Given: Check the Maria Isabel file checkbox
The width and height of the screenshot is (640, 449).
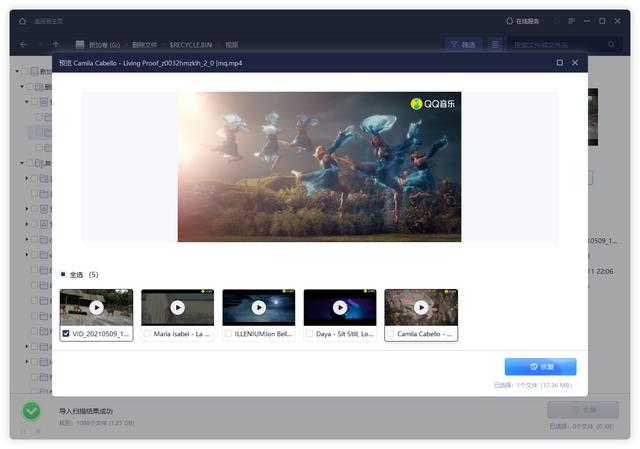Looking at the screenshot, I should pyautogui.click(x=147, y=333).
